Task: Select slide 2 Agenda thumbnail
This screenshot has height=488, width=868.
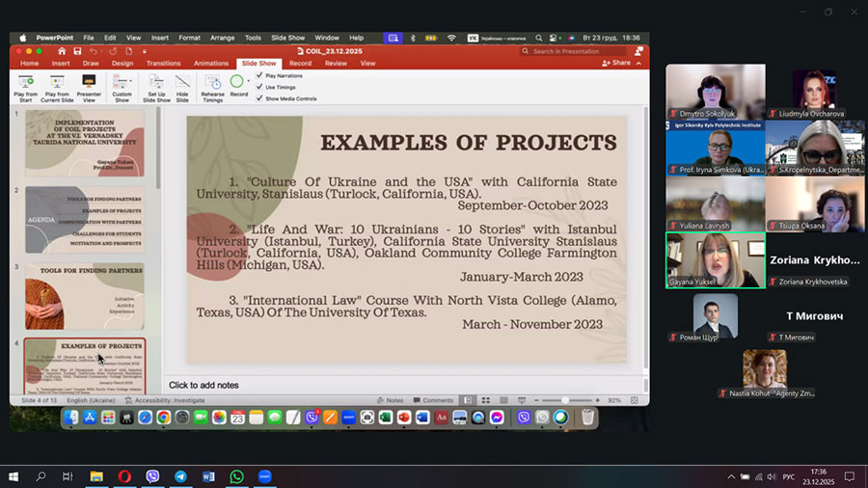Action: (84, 219)
